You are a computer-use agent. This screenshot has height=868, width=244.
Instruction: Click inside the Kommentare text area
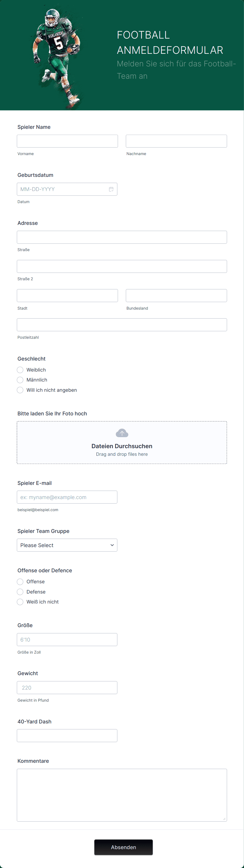122,795
